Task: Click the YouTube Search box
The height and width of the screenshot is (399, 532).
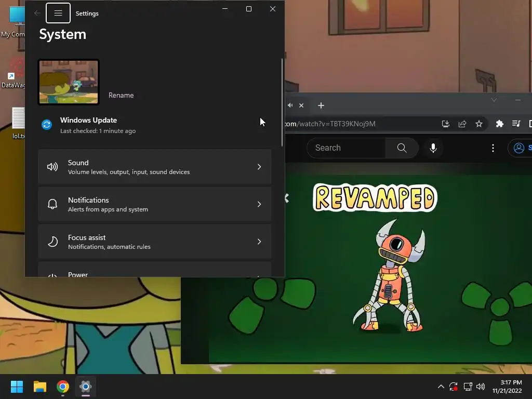Action: (x=346, y=148)
